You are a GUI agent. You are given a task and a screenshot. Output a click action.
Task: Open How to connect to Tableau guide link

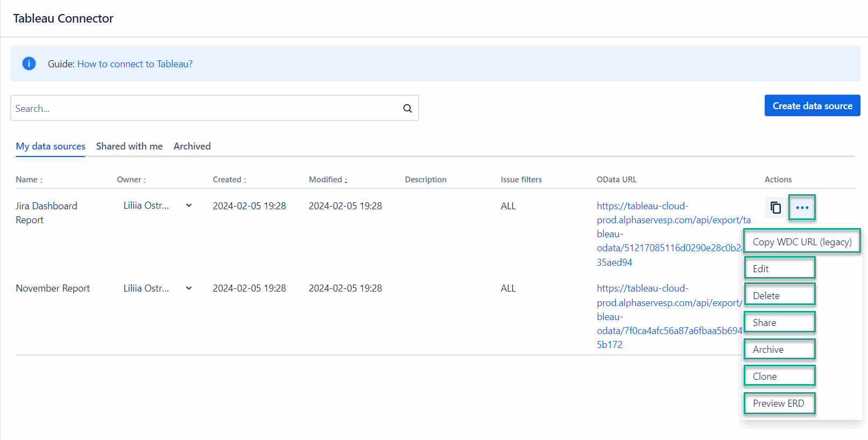135,63
